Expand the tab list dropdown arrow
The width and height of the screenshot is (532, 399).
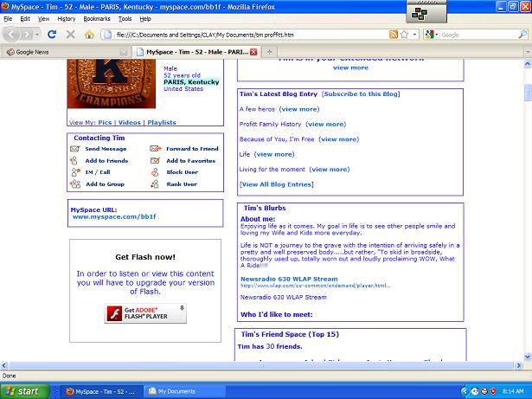[528, 52]
